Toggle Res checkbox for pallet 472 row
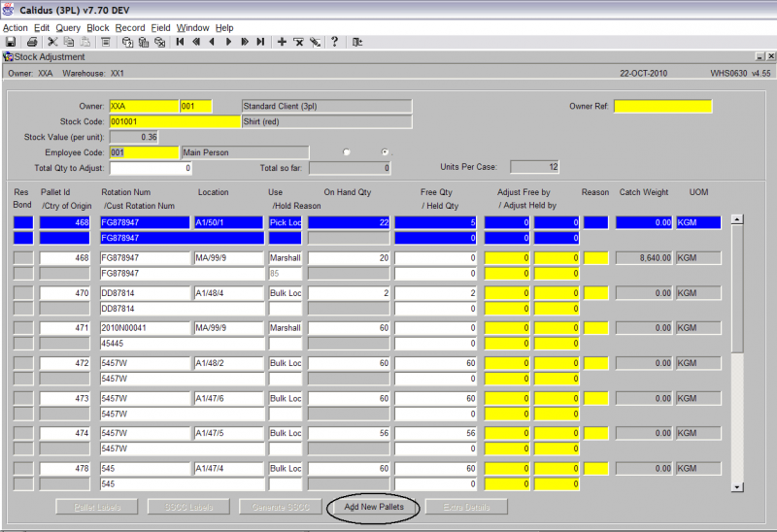Viewport: 777px width, 532px height. pos(23,363)
